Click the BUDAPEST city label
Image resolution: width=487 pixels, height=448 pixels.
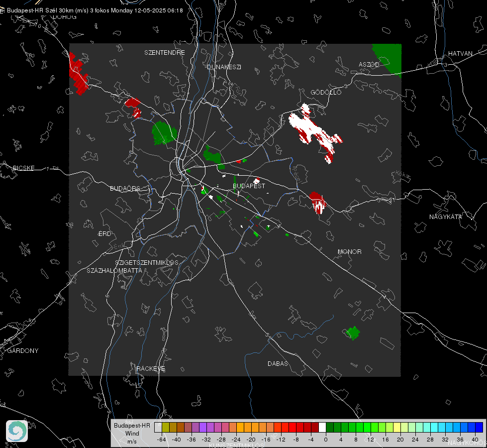pyautogui.click(x=249, y=186)
